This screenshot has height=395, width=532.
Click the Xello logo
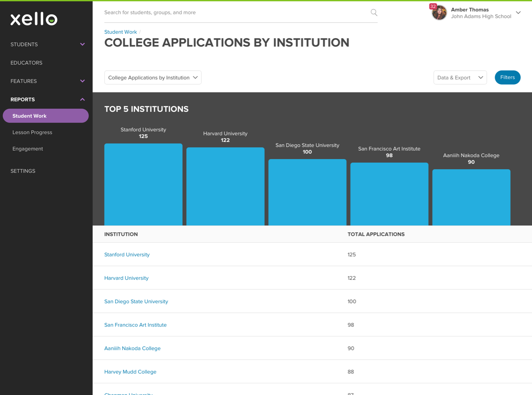point(34,19)
